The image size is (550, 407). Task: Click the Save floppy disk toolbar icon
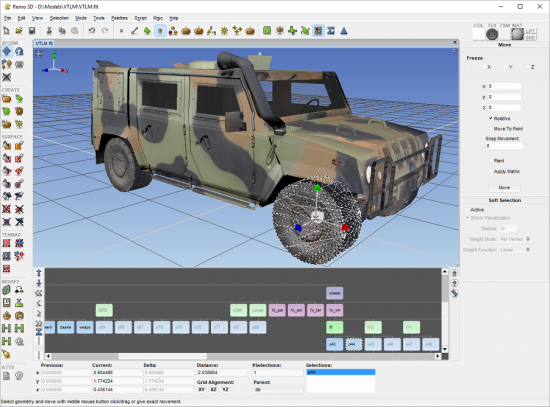[32, 31]
